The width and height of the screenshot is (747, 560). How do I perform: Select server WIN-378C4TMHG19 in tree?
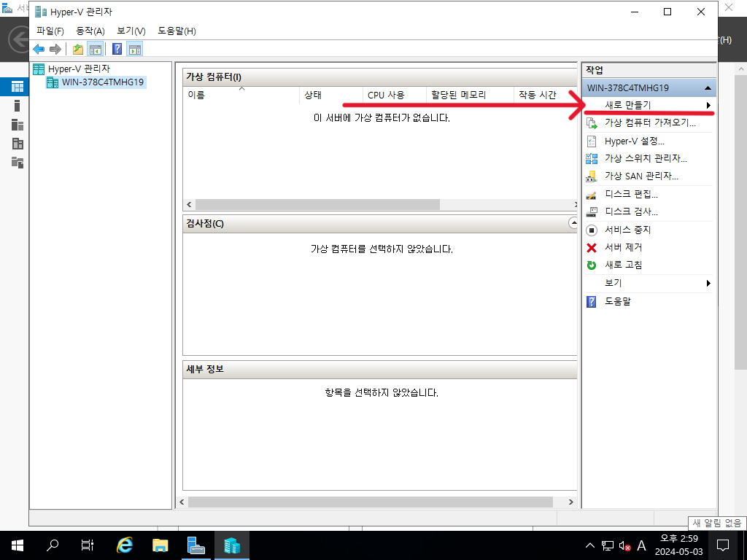96,82
